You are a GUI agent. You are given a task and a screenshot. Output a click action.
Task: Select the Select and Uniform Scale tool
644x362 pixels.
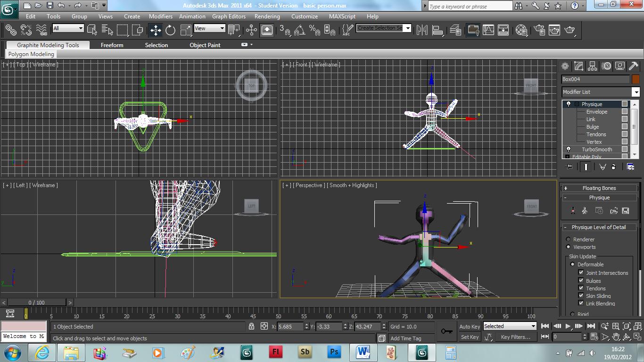pos(185,30)
